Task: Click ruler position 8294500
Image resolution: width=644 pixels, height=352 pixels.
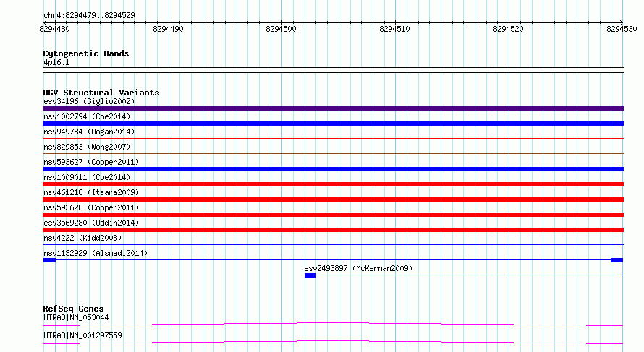Action: [281, 29]
